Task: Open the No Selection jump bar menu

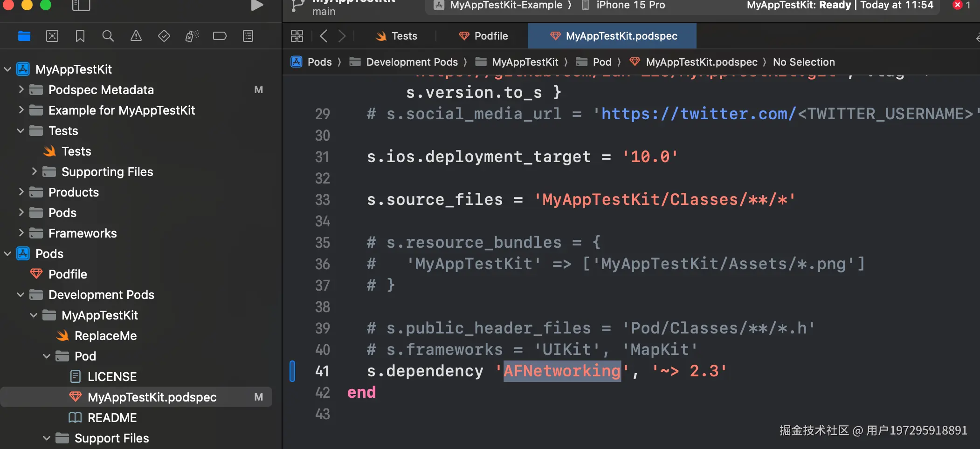Action: (x=804, y=62)
